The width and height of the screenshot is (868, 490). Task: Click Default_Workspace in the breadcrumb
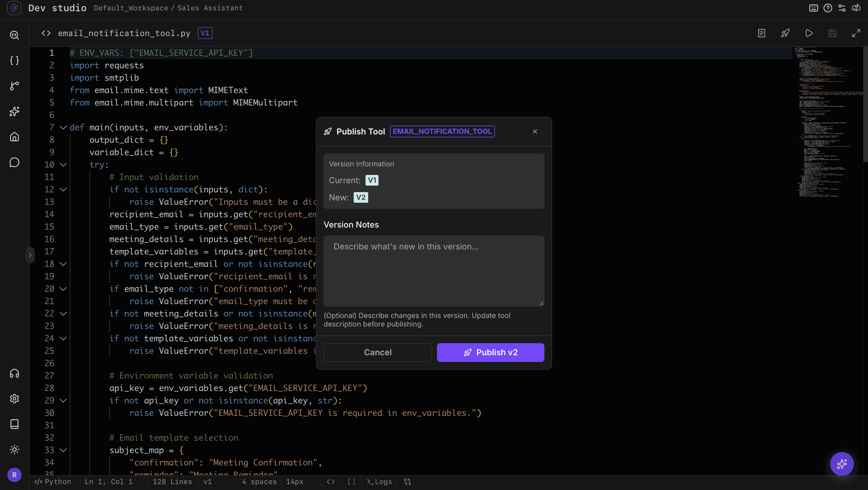pyautogui.click(x=131, y=8)
